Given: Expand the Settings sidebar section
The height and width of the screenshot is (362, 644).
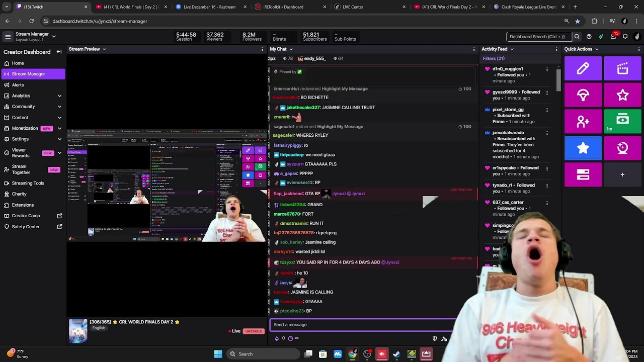Looking at the screenshot, I should click(x=59, y=139).
